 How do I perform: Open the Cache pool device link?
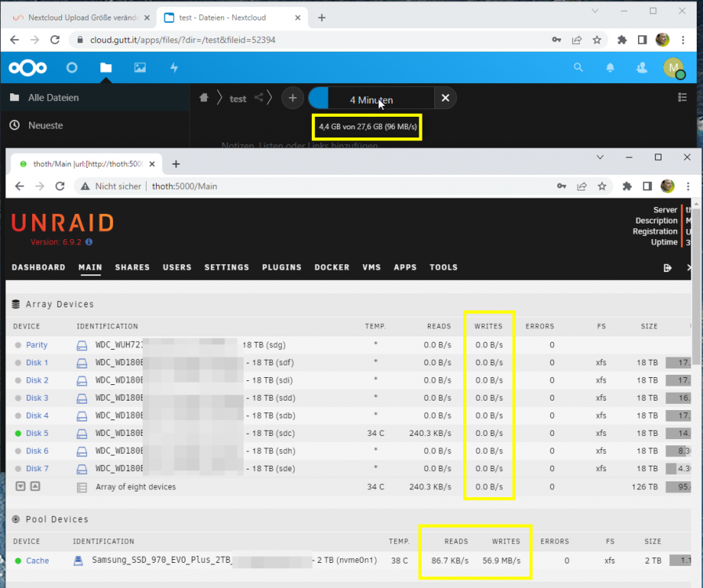pos(37,561)
